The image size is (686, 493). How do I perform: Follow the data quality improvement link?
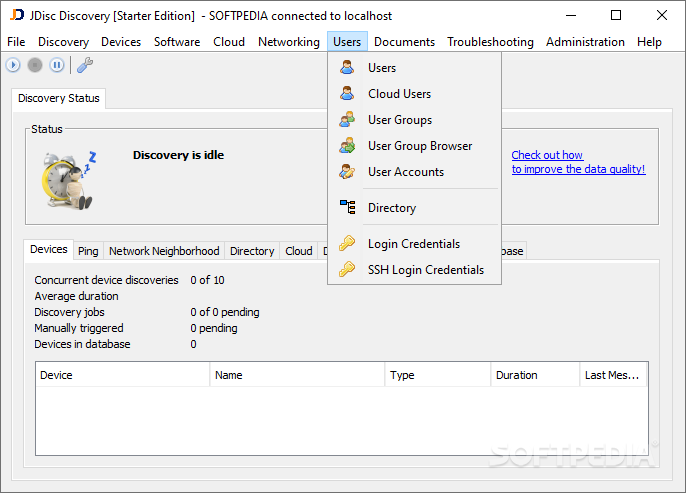pos(578,162)
